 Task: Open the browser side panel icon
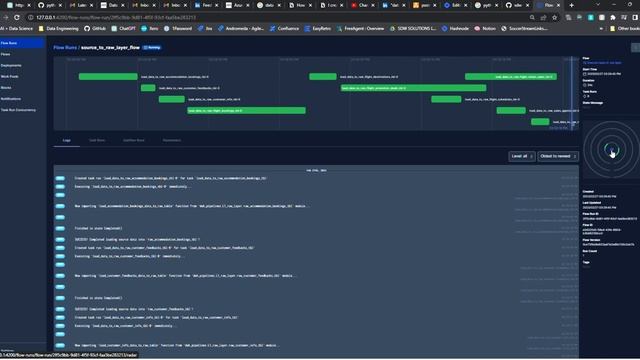click(x=635, y=18)
